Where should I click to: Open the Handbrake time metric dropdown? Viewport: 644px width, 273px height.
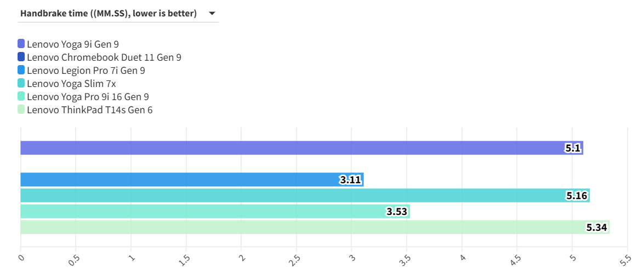(x=109, y=14)
